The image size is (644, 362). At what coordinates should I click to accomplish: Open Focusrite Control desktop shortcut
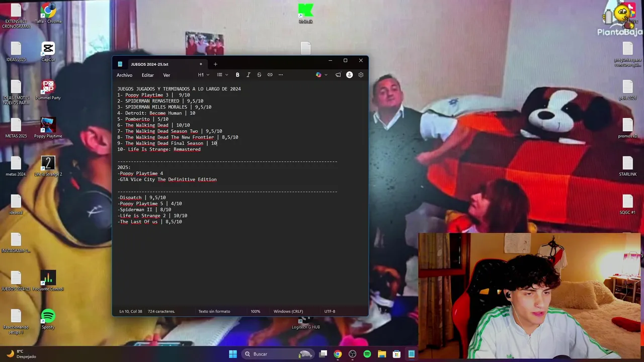pyautogui.click(x=48, y=281)
